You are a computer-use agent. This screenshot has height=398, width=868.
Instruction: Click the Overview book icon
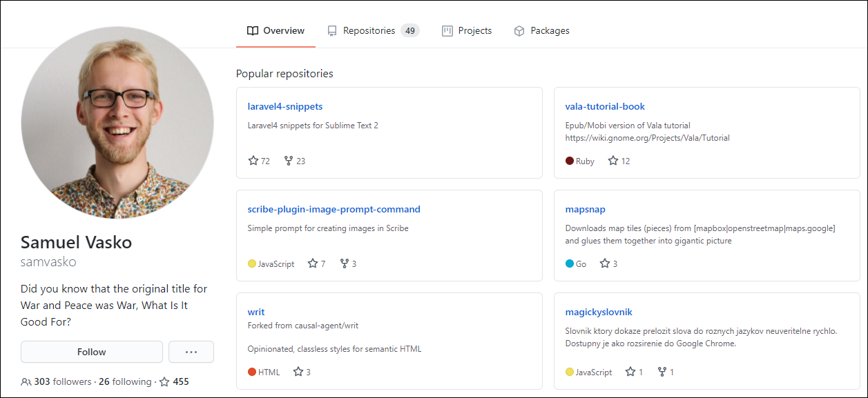(253, 30)
